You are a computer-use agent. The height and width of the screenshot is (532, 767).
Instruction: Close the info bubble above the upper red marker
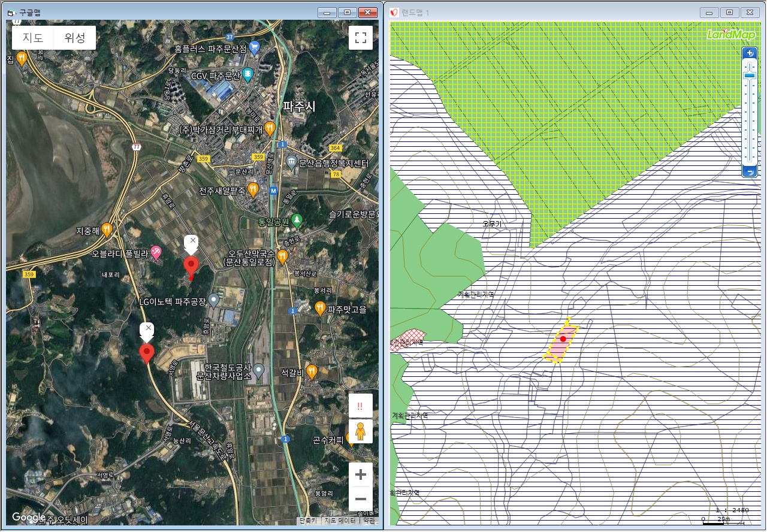coord(192,241)
